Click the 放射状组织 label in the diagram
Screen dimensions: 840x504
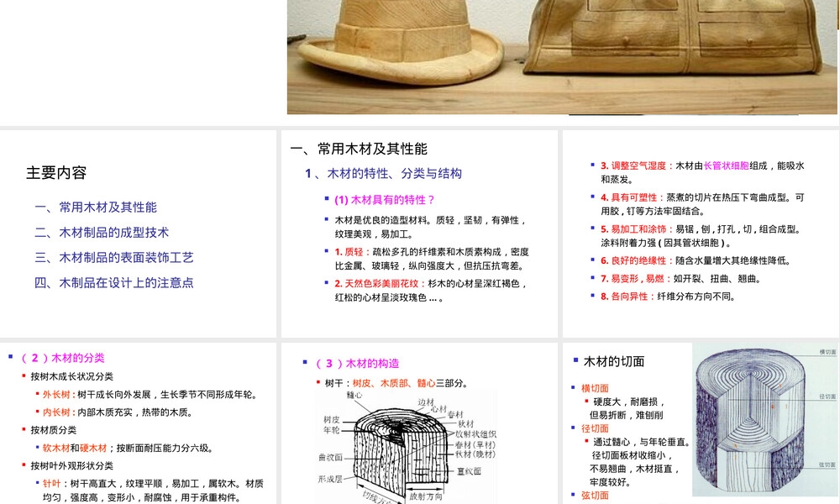[475, 433]
